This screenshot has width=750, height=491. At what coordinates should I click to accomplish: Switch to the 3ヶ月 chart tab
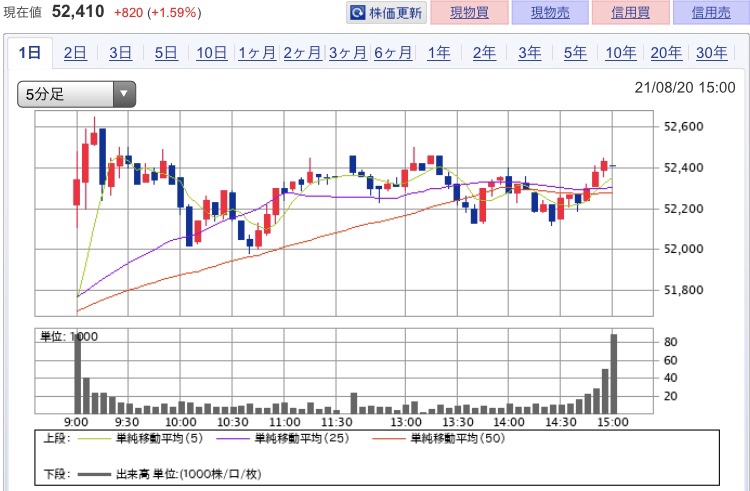[348, 53]
